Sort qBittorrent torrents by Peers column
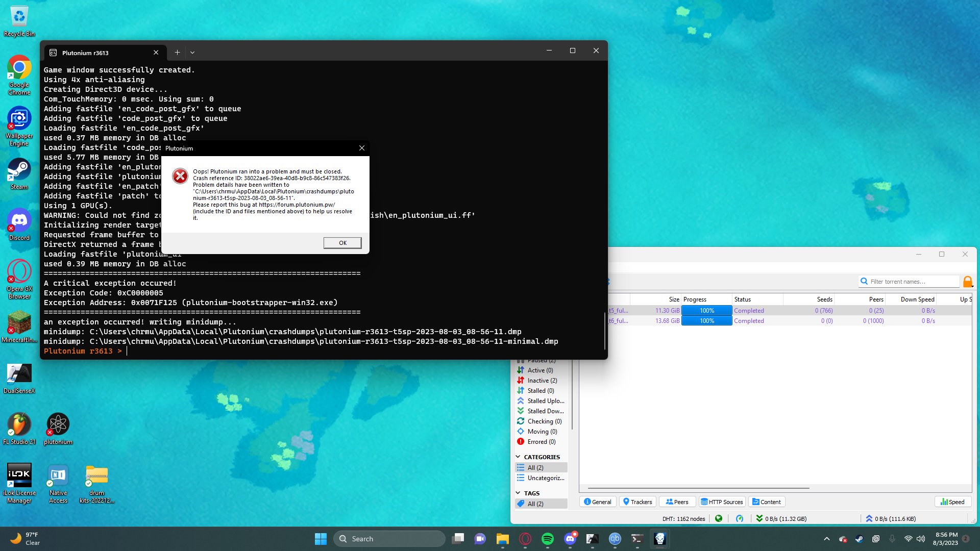 click(x=860, y=299)
